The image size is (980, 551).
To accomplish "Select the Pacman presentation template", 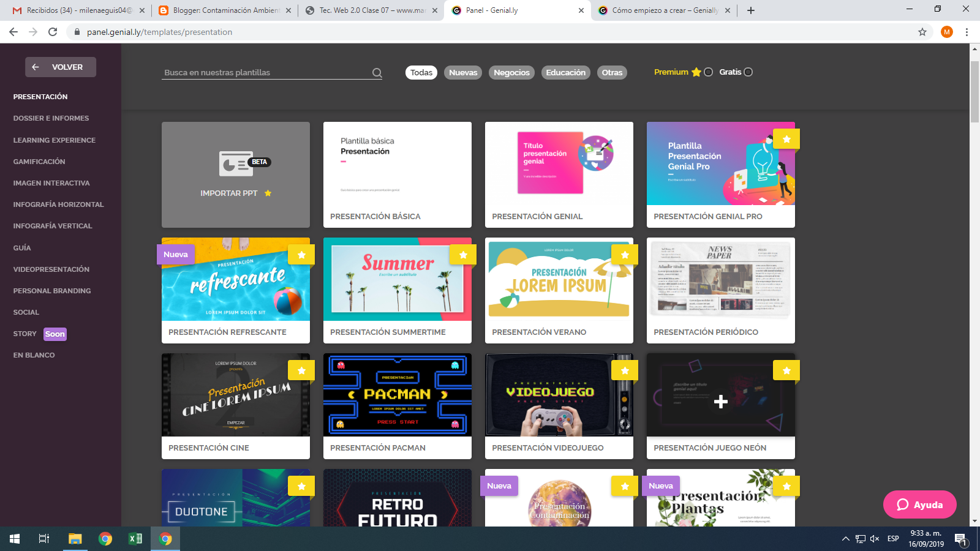I will pos(398,395).
